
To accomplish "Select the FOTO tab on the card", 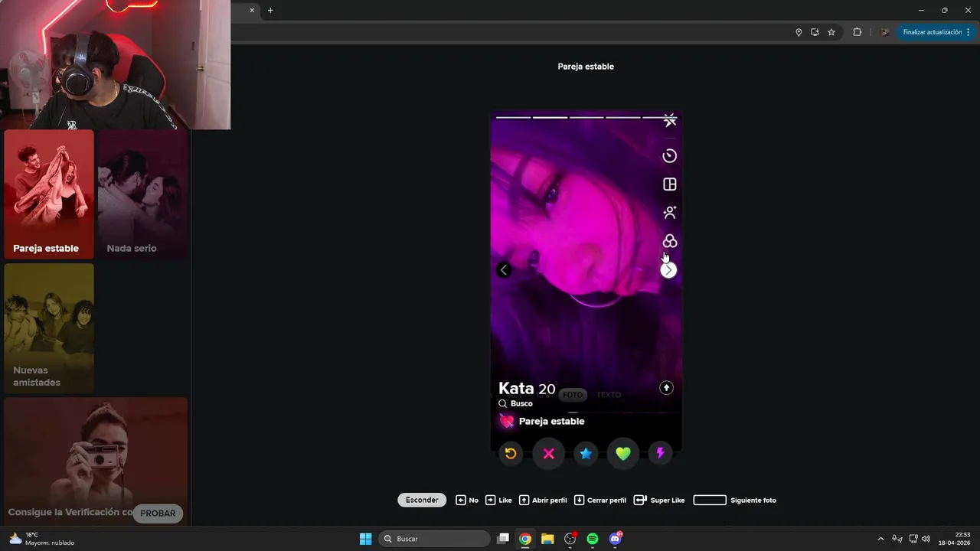I will pos(573,395).
